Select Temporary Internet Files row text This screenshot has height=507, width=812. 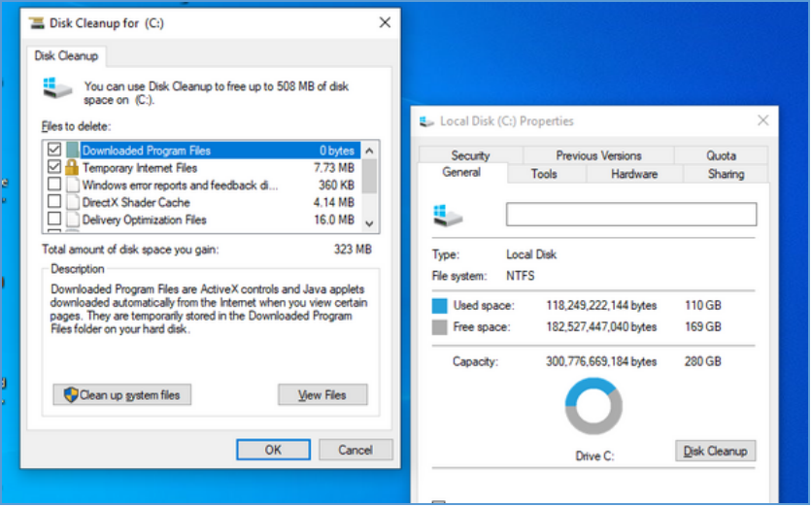[140, 168]
